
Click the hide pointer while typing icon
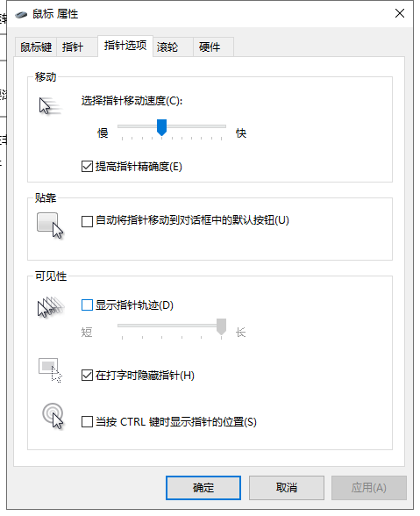50,370
